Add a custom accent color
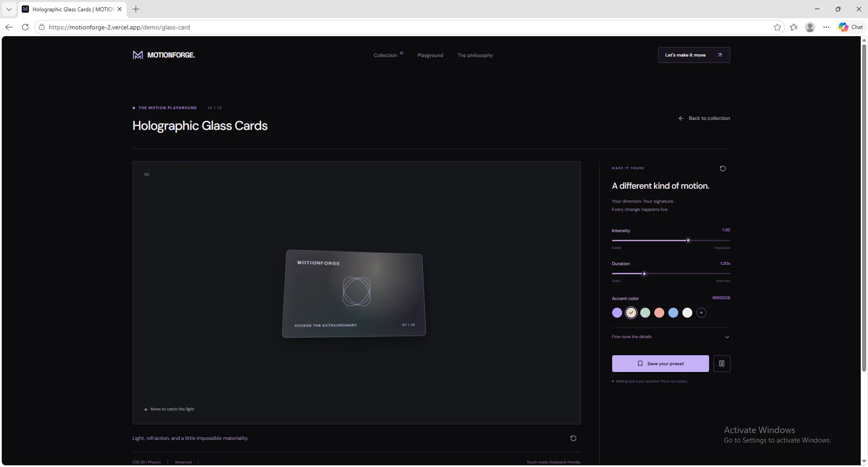Screen dimensions: 868x467 [701, 313]
